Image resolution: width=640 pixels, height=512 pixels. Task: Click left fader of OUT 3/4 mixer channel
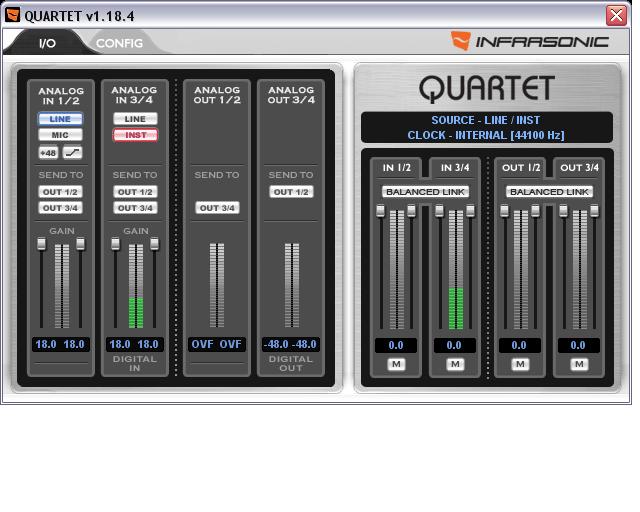pyautogui.click(x=563, y=211)
